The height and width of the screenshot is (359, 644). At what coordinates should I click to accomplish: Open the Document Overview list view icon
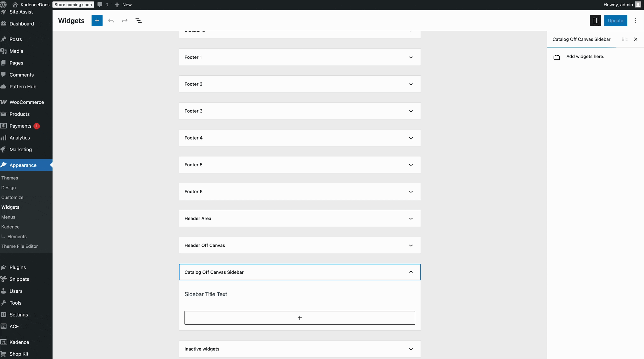tap(138, 20)
